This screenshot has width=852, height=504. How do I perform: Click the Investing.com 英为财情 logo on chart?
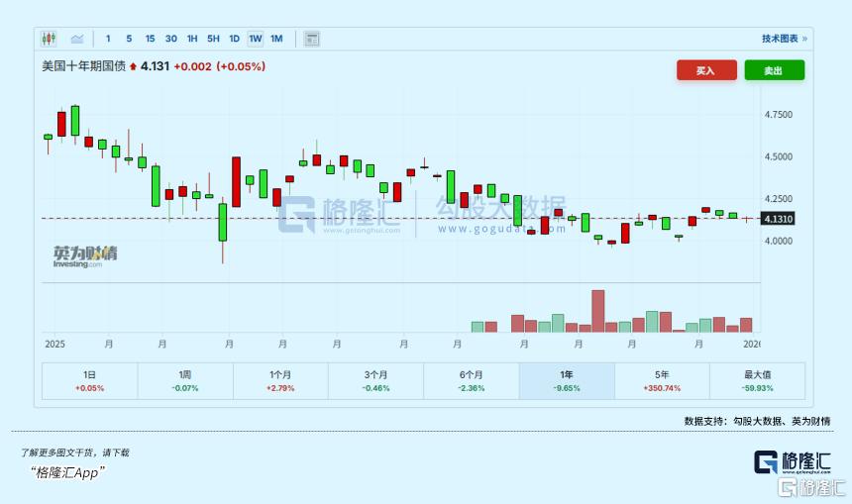84,255
